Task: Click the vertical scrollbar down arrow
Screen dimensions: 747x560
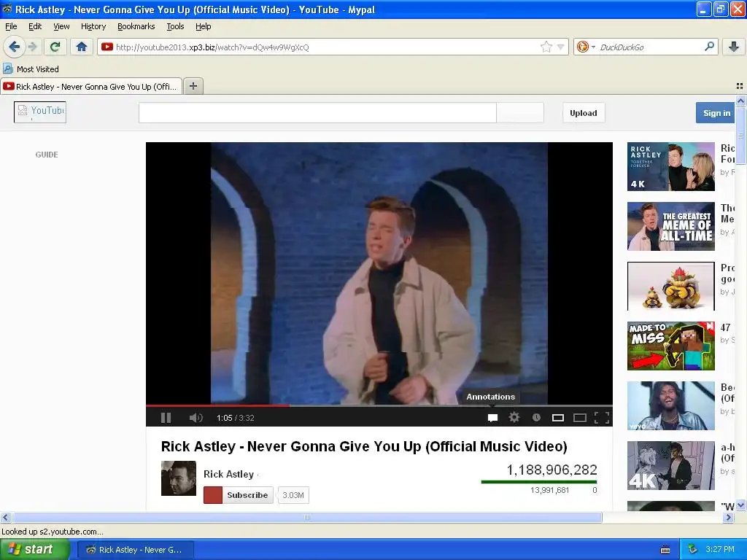Action: [740, 505]
